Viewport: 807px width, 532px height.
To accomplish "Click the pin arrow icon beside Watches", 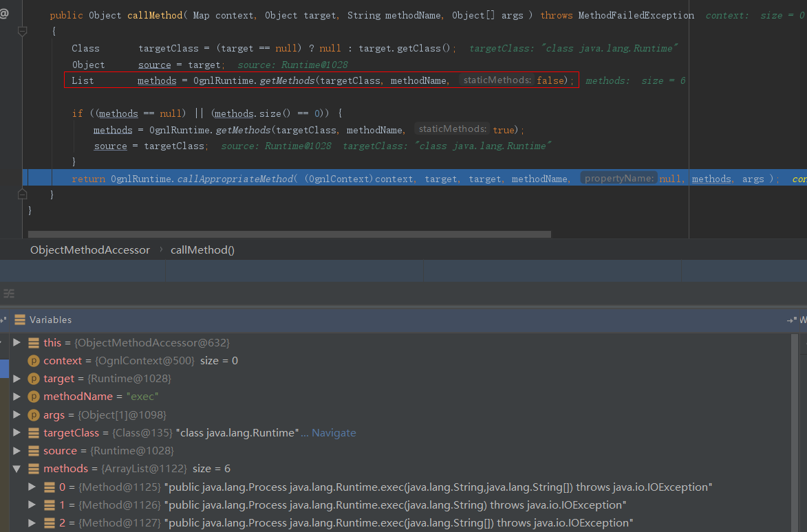I will click(x=790, y=320).
